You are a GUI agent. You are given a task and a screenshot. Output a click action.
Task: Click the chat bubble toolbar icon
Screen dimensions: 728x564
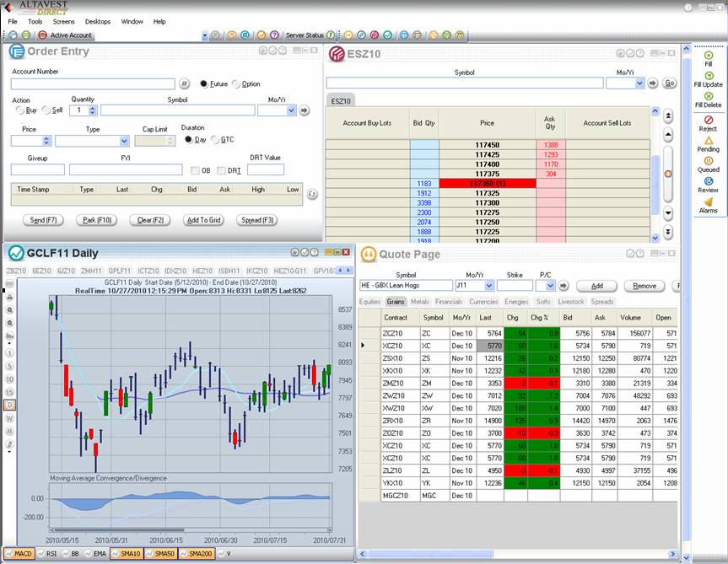click(232, 35)
